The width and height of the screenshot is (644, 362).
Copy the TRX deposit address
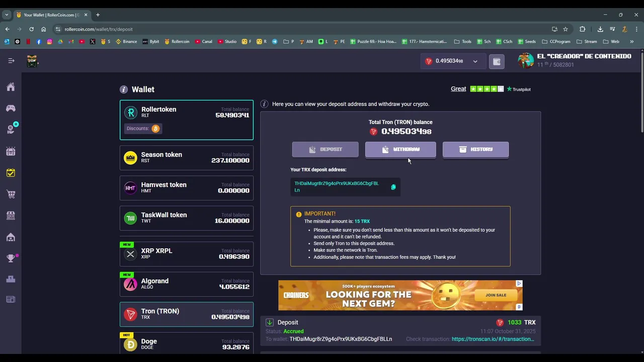pyautogui.click(x=393, y=187)
